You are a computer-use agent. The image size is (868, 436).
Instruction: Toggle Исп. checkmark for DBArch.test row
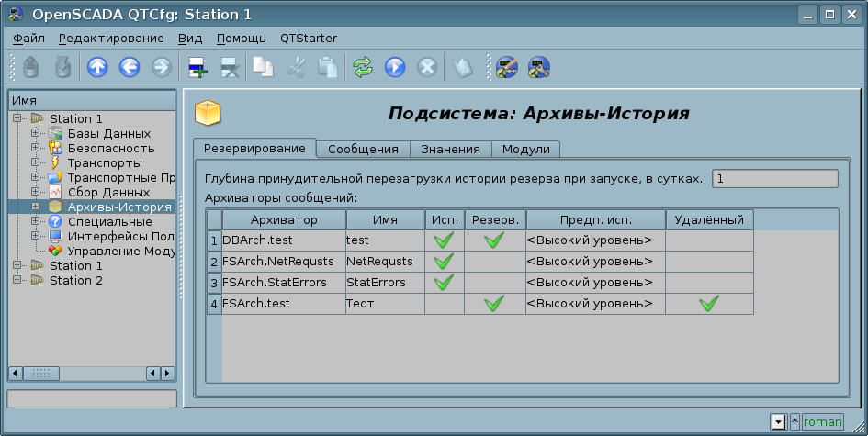coord(445,240)
